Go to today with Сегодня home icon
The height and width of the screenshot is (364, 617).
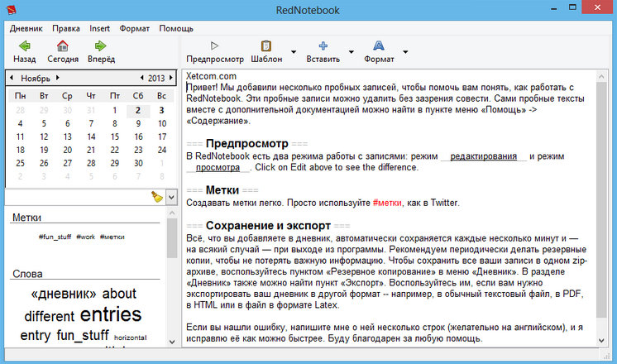point(63,46)
